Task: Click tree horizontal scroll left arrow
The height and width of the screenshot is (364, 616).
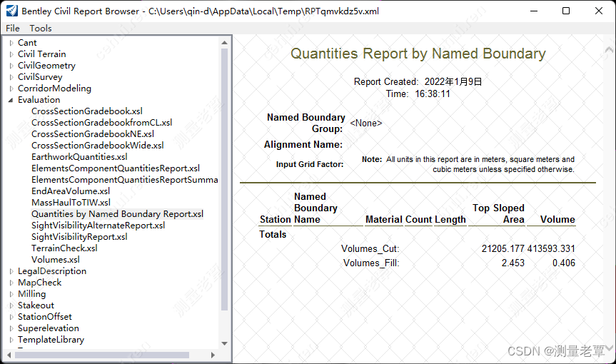Action: (x=9, y=355)
